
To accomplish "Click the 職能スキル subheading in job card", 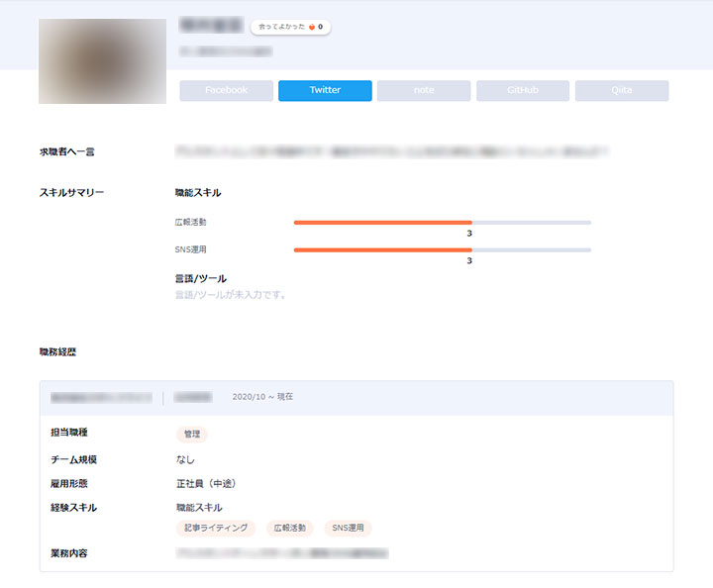I will coord(199,508).
